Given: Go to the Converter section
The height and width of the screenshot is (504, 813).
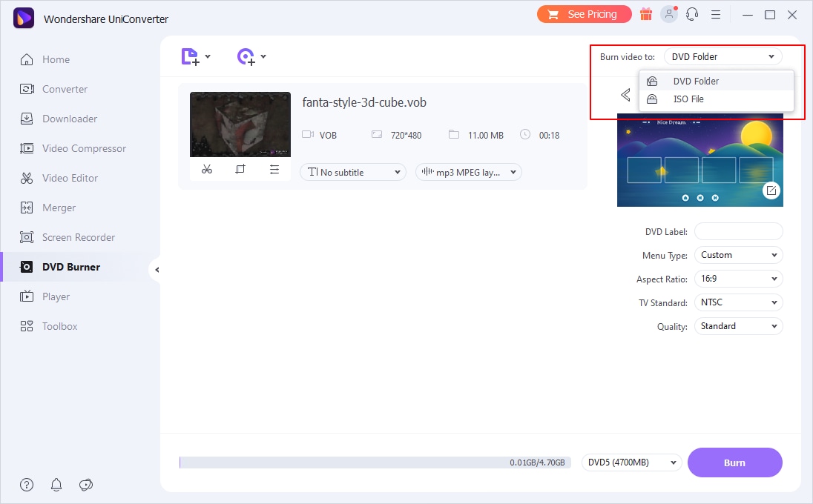Looking at the screenshot, I should tap(65, 89).
